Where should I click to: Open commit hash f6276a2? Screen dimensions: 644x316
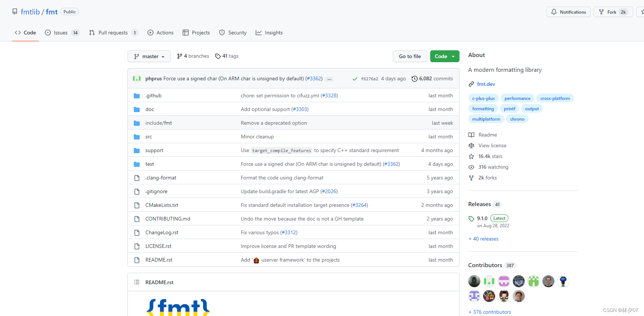pos(369,79)
